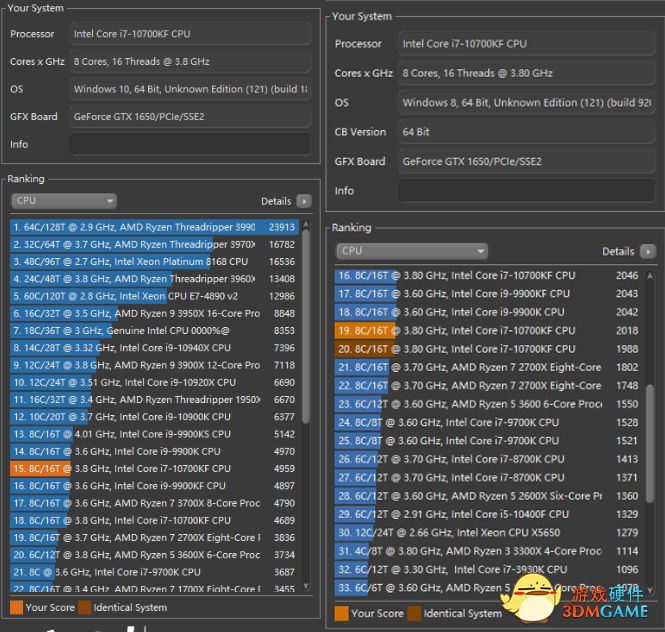Select highlighted i7-10700KF row scoring 4959
This screenshot has width=665, height=632.
pyautogui.click(x=154, y=469)
